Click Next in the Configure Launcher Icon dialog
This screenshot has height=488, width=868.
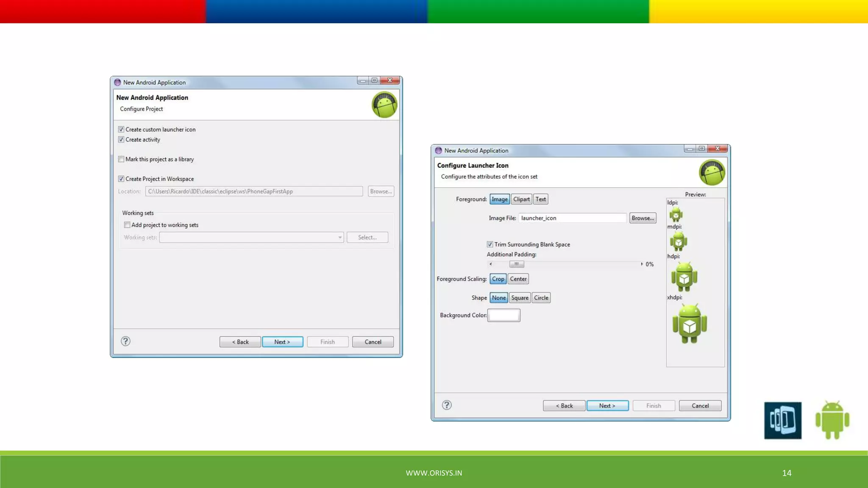(607, 406)
